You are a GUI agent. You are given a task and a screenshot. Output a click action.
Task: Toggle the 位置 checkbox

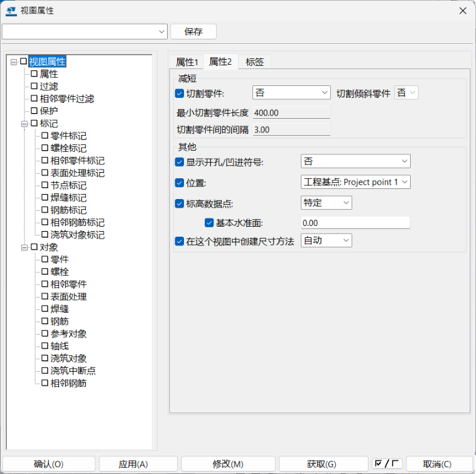[x=180, y=183]
